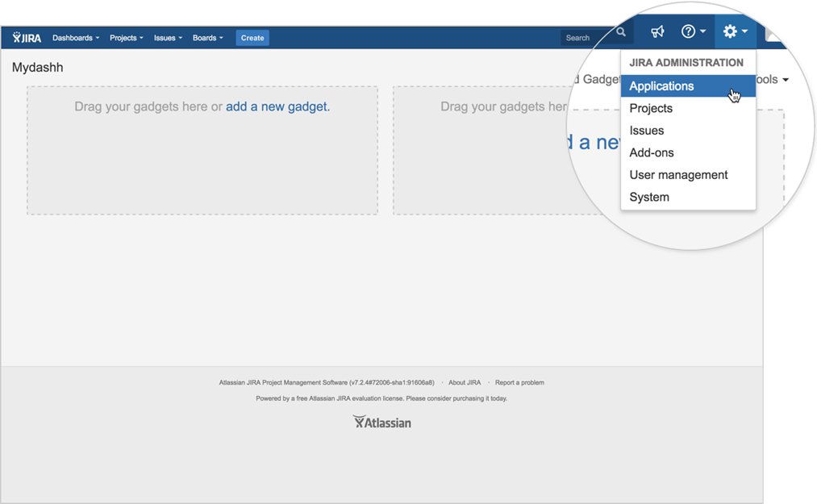
Task: Click the administration gear icon
Action: pyautogui.click(x=735, y=31)
